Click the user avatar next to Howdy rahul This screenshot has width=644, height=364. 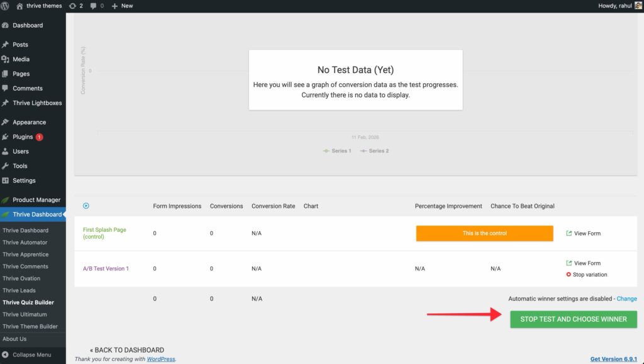[638, 6]
